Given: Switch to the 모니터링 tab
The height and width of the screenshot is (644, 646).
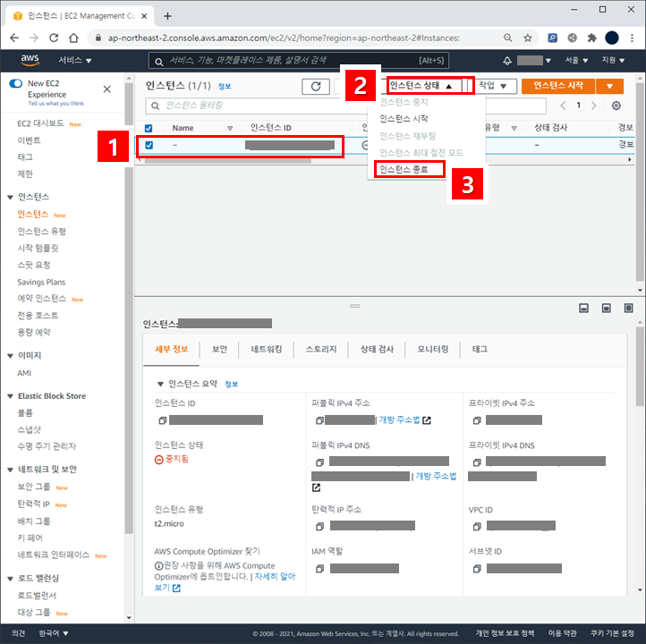Looking at the screenshot, I should [432, 349].
